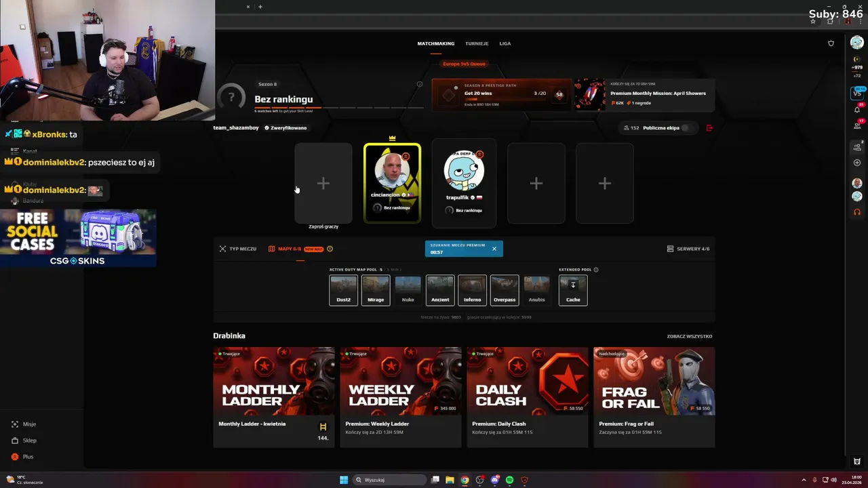This screenshot has width=868, height=488.
Task: Bookmark this page with the star icon
Action: pyautogui.click(x=813, y=21)
